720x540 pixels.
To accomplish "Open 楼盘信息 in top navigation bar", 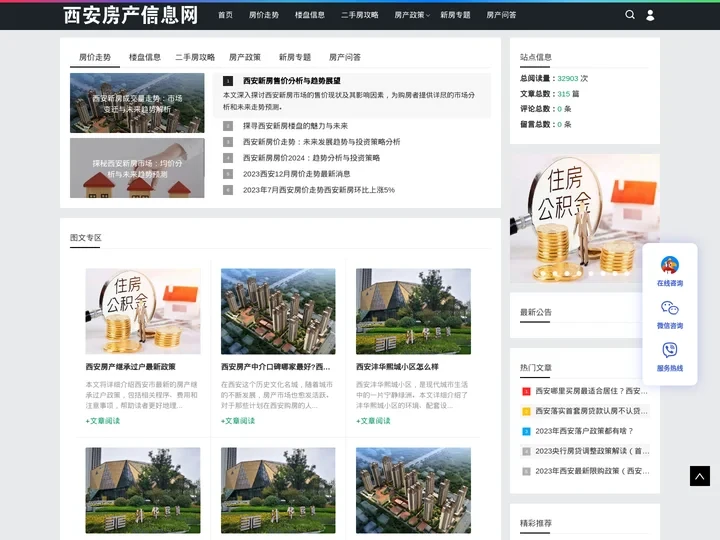I will click(309, 15).
